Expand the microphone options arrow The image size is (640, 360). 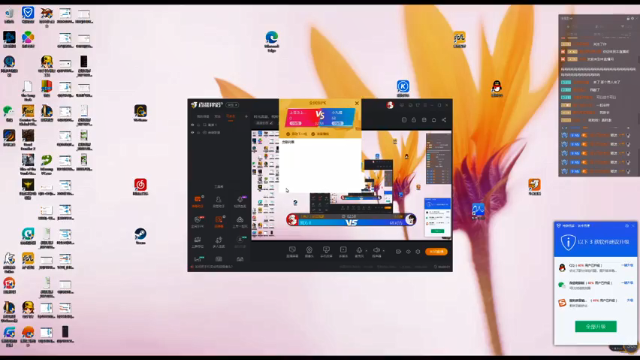366,251
